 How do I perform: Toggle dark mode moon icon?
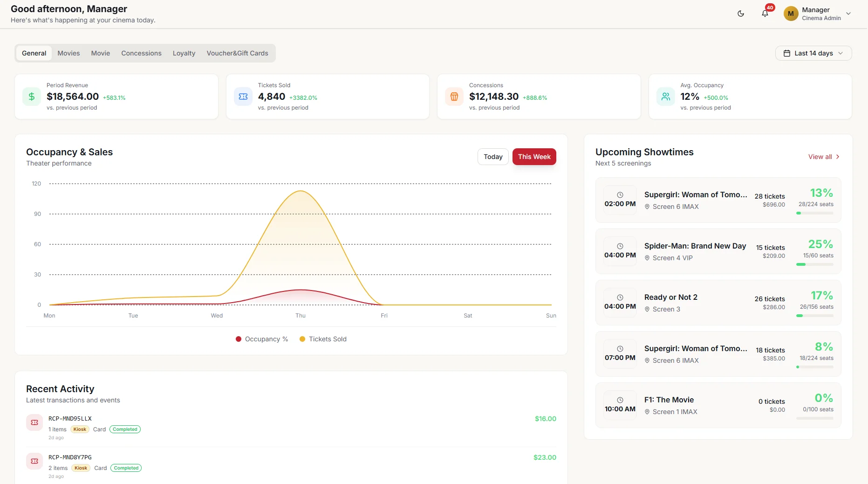pos(741,14)
